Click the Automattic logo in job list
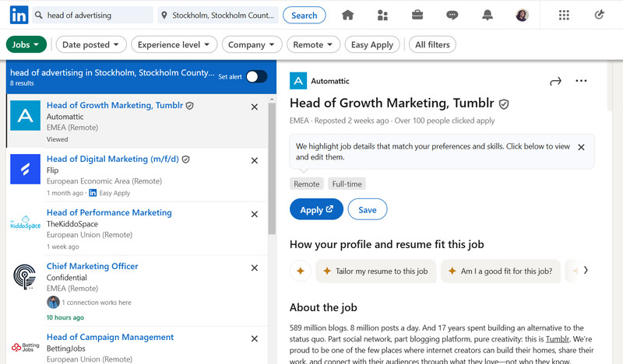The image size is (623, 364). pos(26,116)
